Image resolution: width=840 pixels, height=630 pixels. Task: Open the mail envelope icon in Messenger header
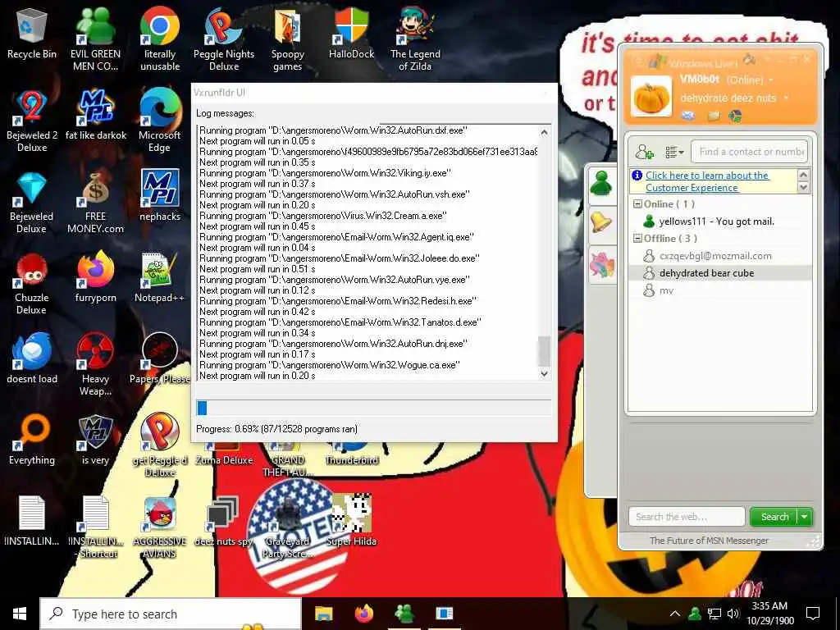pyautogui.click(x=688, y=116)
